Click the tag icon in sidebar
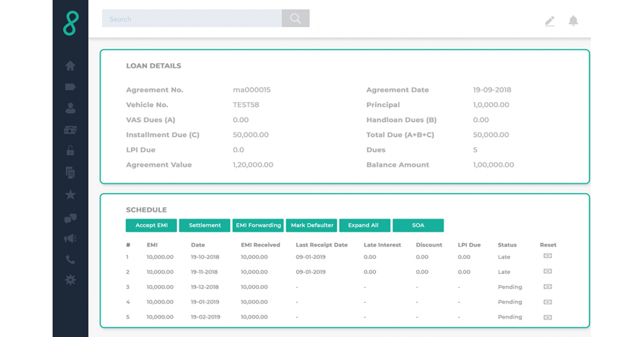The height and width of the screenshot is (337, 644). pos(70,87)
